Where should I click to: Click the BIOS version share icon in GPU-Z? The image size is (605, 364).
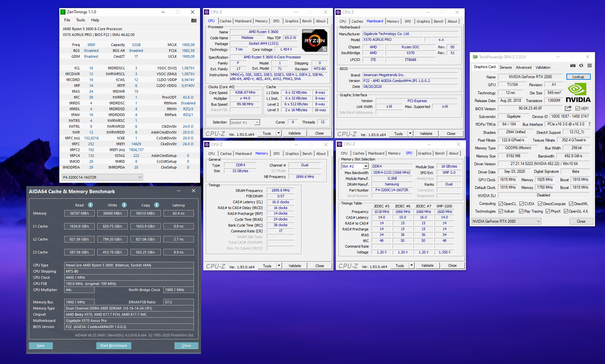click(568, 108)
